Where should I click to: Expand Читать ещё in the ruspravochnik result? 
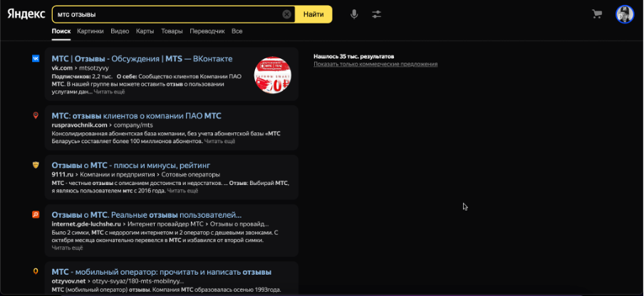click(219, 142)
